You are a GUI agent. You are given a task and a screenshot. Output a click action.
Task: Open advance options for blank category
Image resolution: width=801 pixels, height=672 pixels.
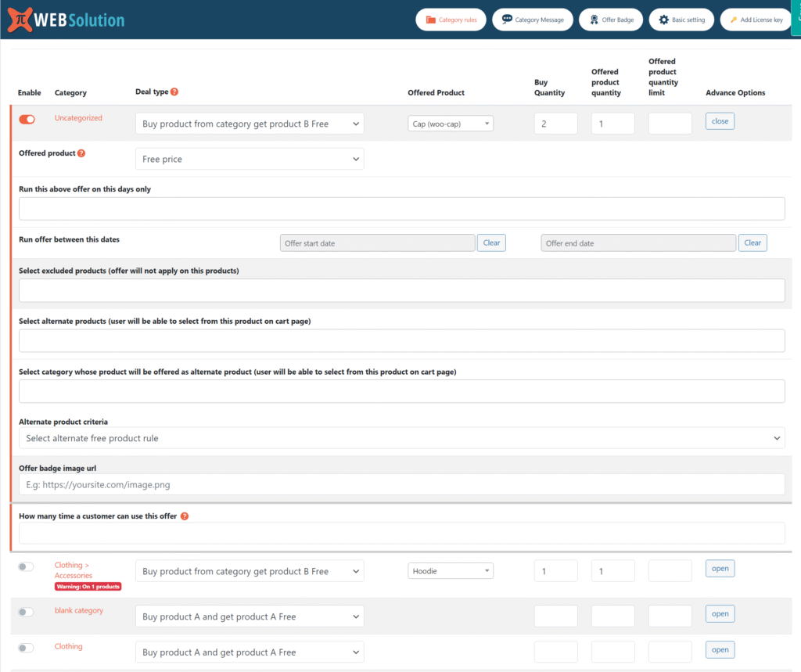pos(720,614)
